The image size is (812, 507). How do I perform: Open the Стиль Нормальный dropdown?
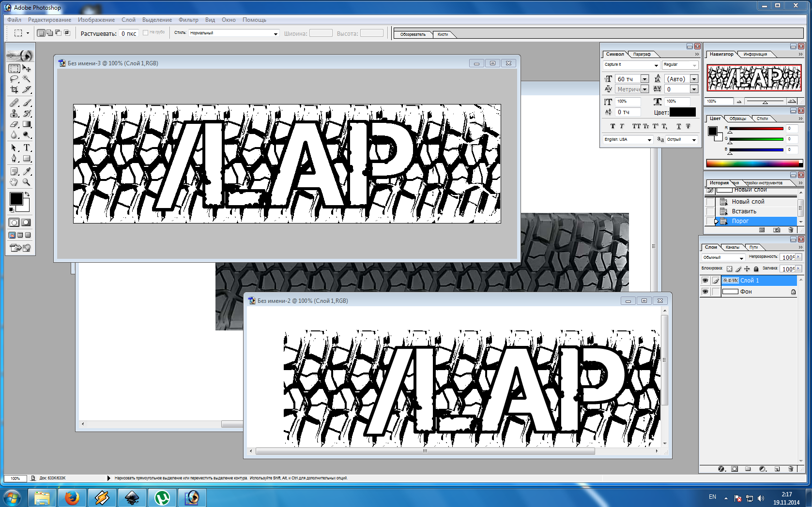coord(276,33)
